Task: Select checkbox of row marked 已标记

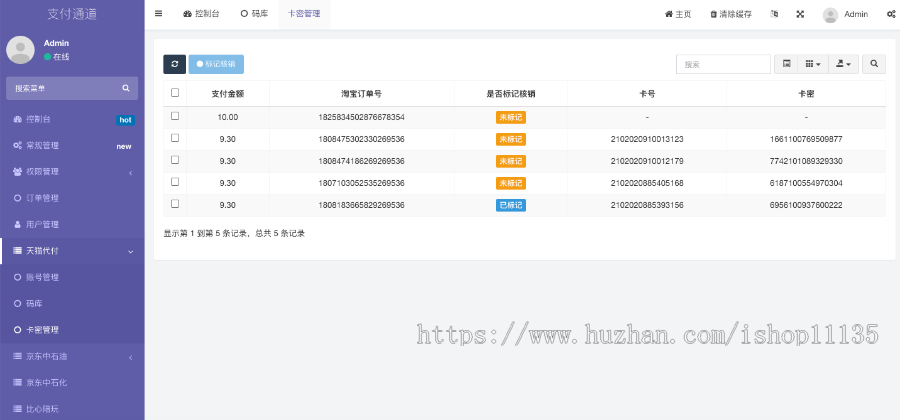Action: tap(175, 204)
